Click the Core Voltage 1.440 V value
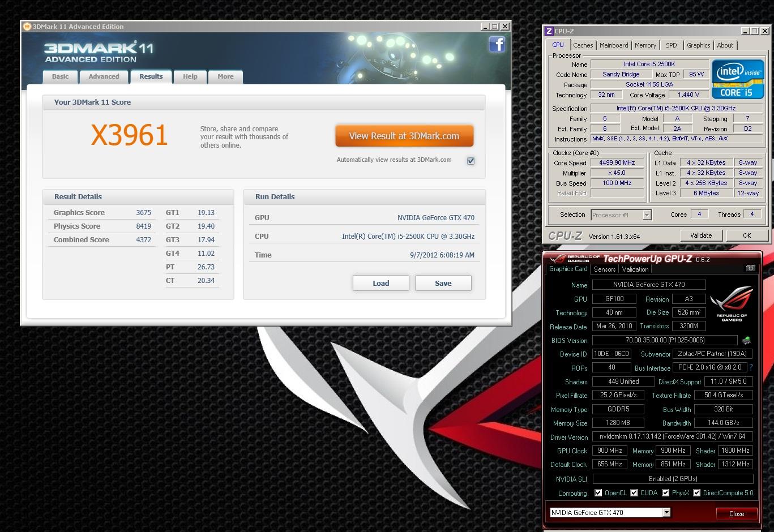 689,95
